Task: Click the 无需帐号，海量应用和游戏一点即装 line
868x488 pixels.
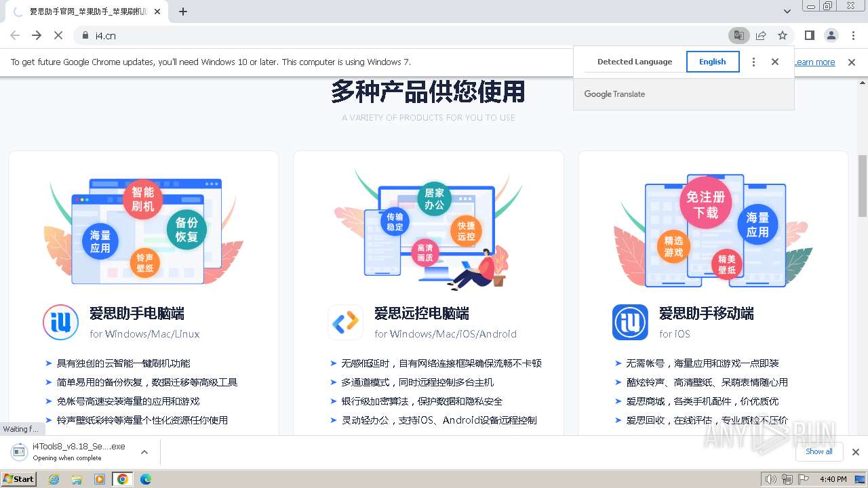Action: click(703, 363)
